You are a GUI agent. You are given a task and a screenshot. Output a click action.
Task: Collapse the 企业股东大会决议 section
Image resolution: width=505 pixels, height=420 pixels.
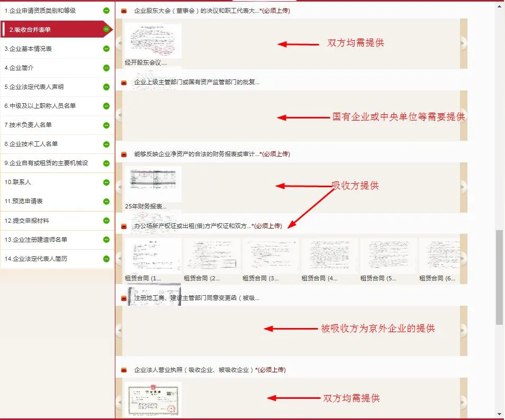(x=124, y=11)
